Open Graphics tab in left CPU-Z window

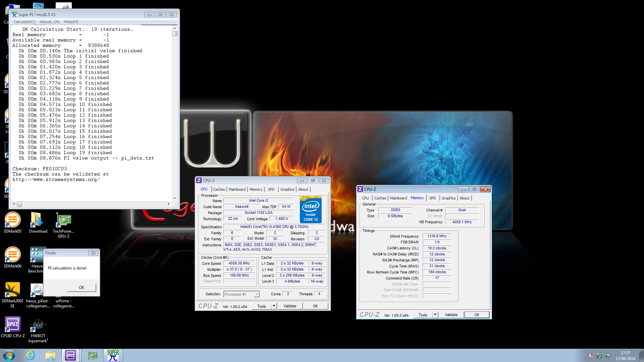(287, 189)
